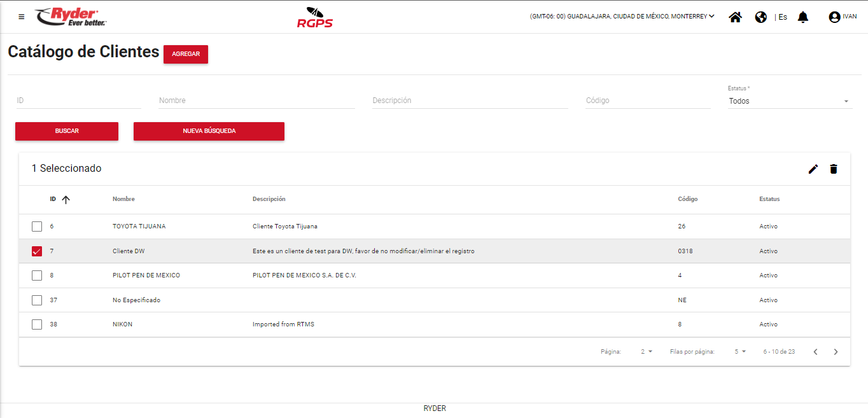Screen dimensions: 868x418
Task: Click the globe language icon
Action: tap(760, 17)
